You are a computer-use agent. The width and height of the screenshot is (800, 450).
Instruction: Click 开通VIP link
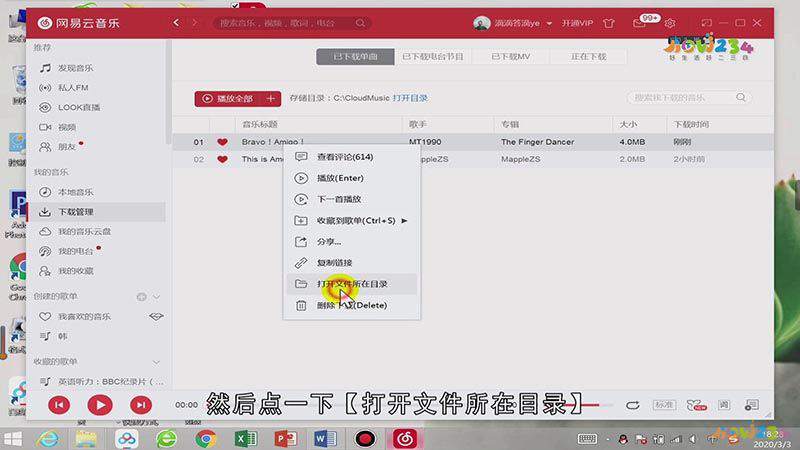(x=577, y=23)
